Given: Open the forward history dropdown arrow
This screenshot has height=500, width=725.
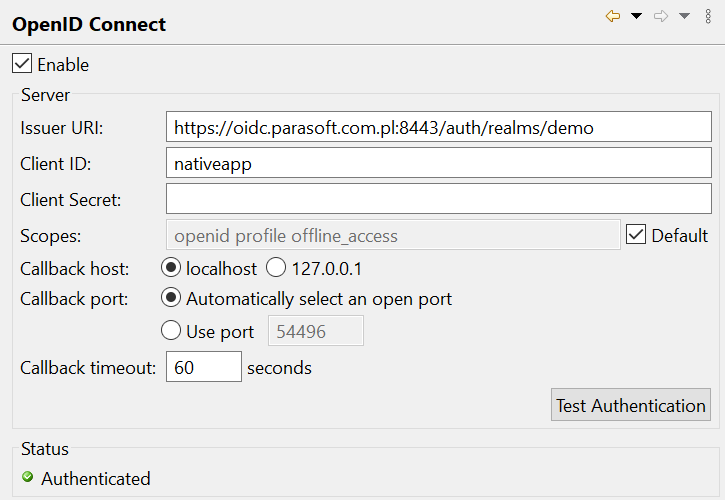Looking at the screenshot, I should point(684,16).
